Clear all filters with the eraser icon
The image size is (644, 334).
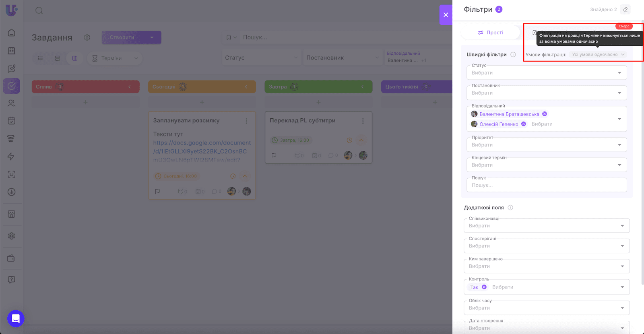point(625,9)
